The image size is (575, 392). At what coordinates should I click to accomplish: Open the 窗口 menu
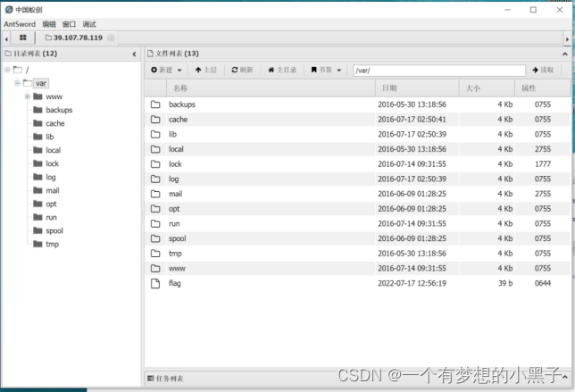69,24
